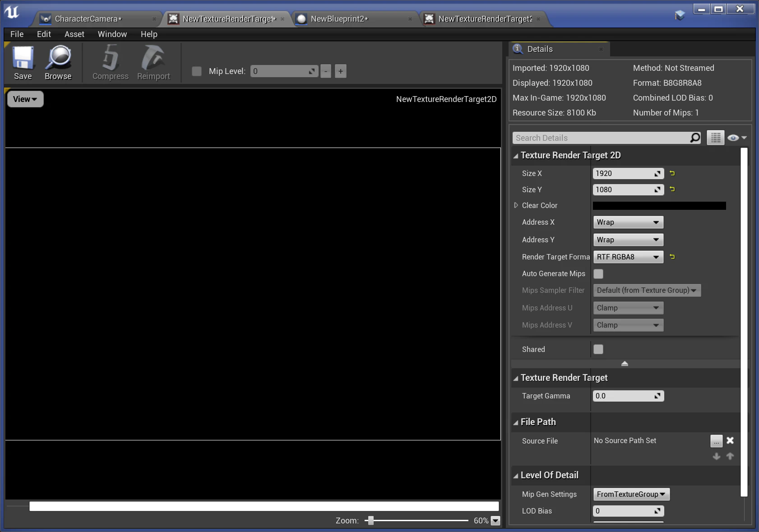
Task: Expand the Clear Color property
Action: (x=516, y=205)
